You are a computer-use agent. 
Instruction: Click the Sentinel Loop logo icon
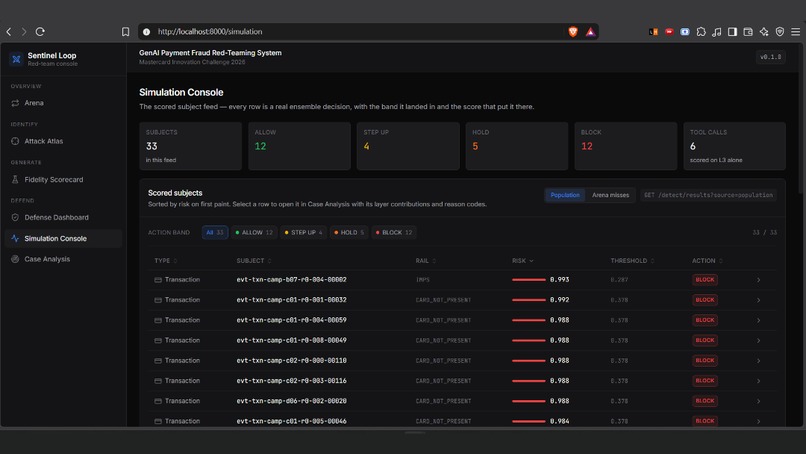pos(16,59)
